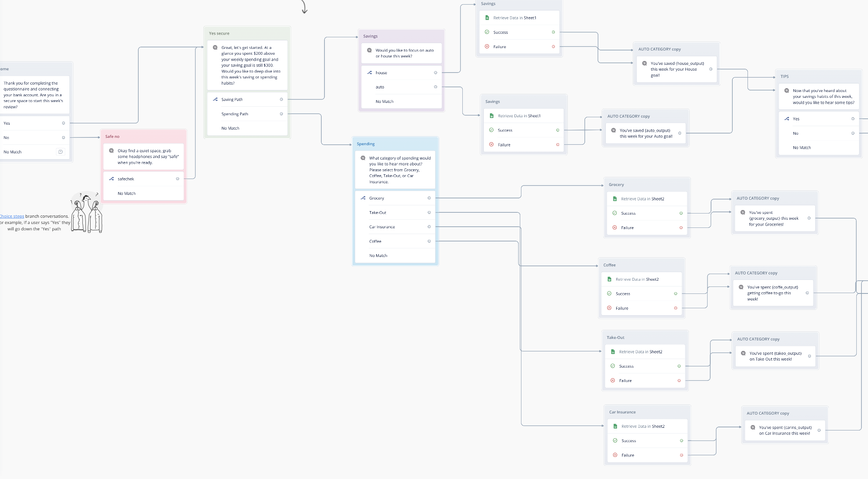The height and width of the screenshot is (479, 868).
Task: Click the jacket illustration beside the tip text
Action: coord(87,213)
